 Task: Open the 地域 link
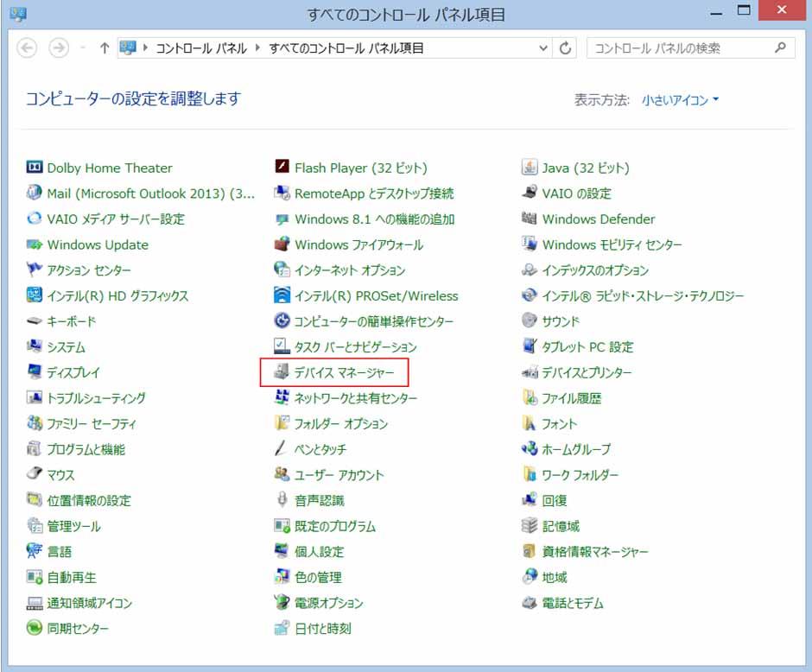pos(554,577)
